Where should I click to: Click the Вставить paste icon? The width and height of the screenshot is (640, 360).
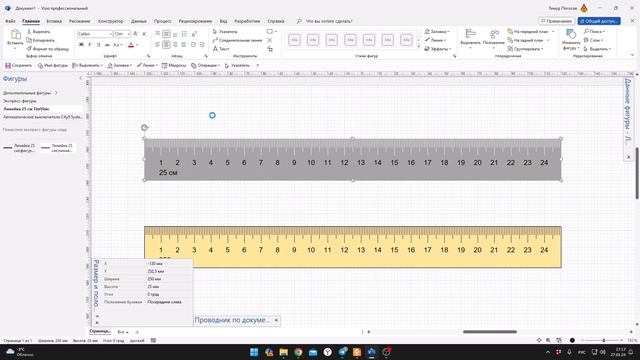coord(16,35)
